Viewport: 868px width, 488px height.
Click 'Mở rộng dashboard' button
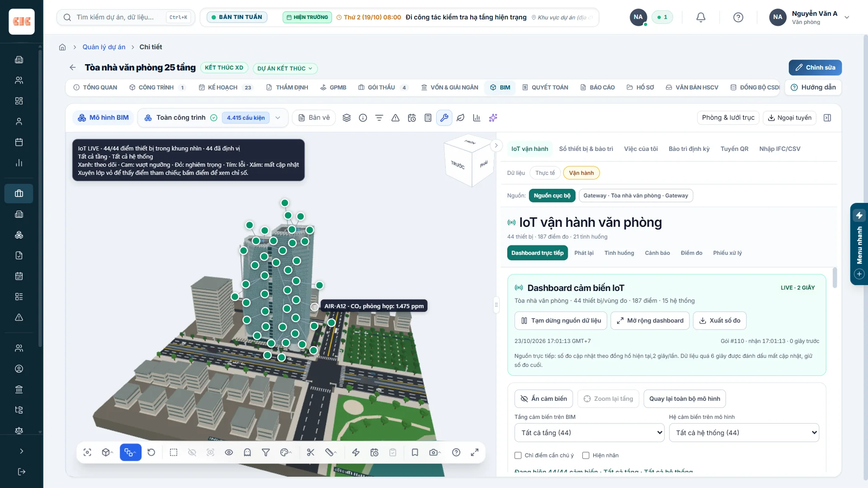pos(650,320)
